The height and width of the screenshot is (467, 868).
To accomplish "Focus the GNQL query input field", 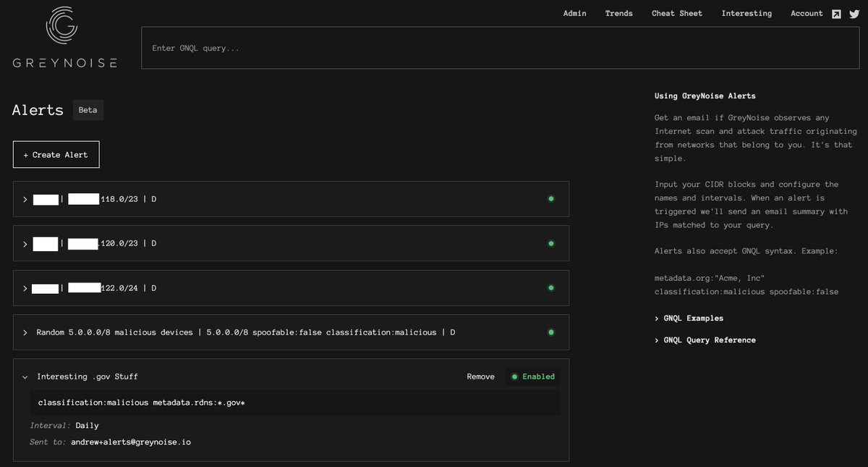I will tap(501, 48).
